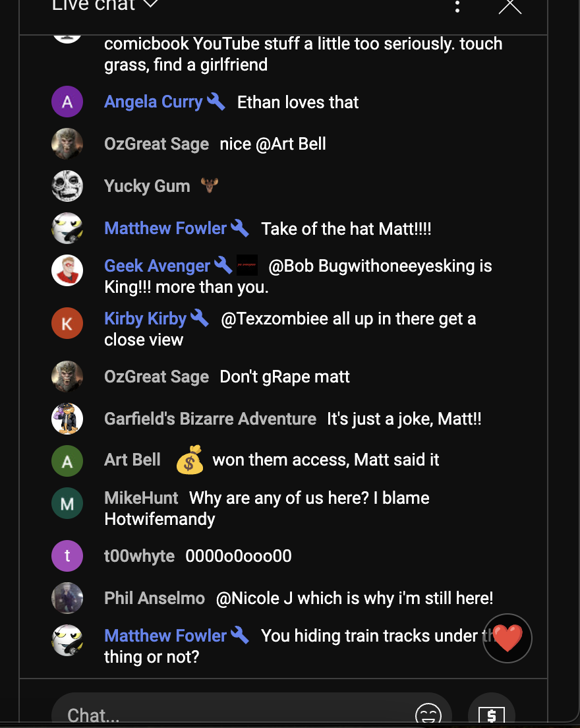The height and width of the screenshot is (728, 580).
Task: Click the red heart reaction button
Action: (x=507, y=638)
